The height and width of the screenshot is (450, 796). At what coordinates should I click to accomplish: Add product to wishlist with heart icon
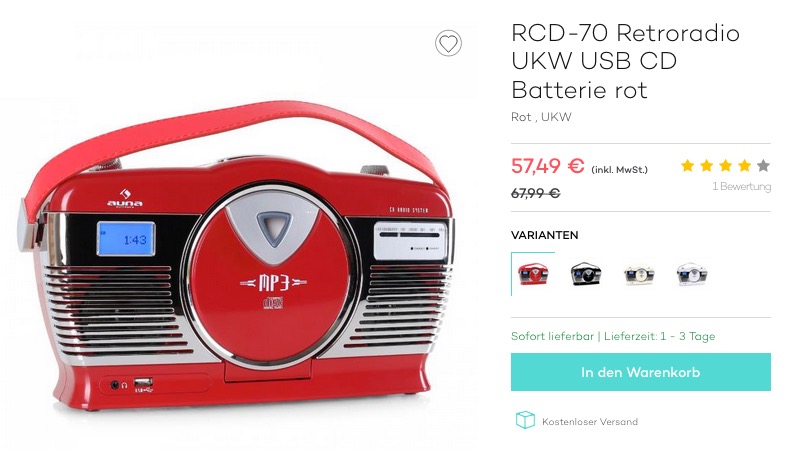coord(448,43)
